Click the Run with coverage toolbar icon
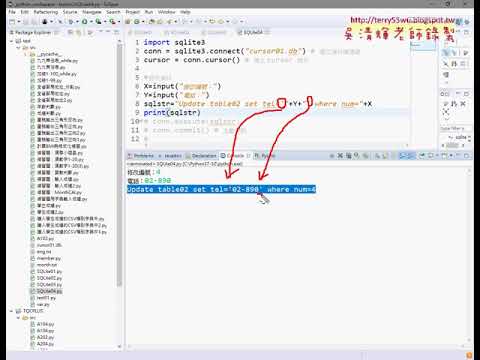Image resolution: width=480 pixels, height=360 pixels. tap(98, 22)
